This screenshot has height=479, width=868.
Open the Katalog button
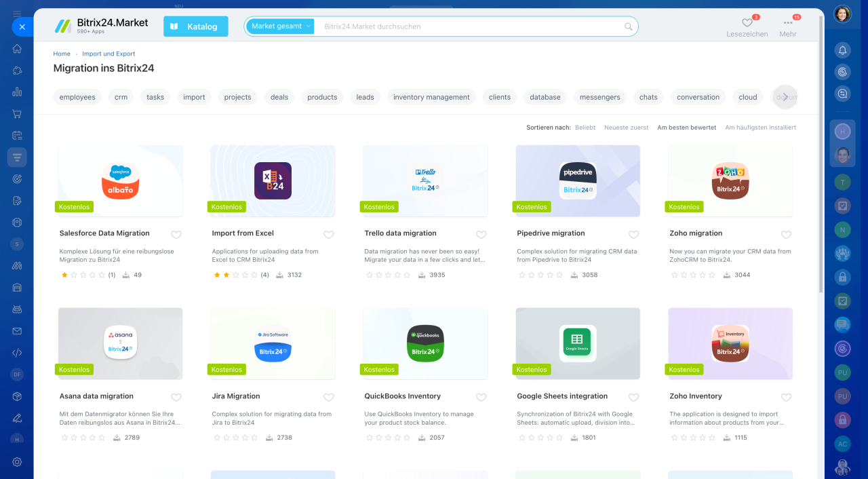[x=195, y=26]
